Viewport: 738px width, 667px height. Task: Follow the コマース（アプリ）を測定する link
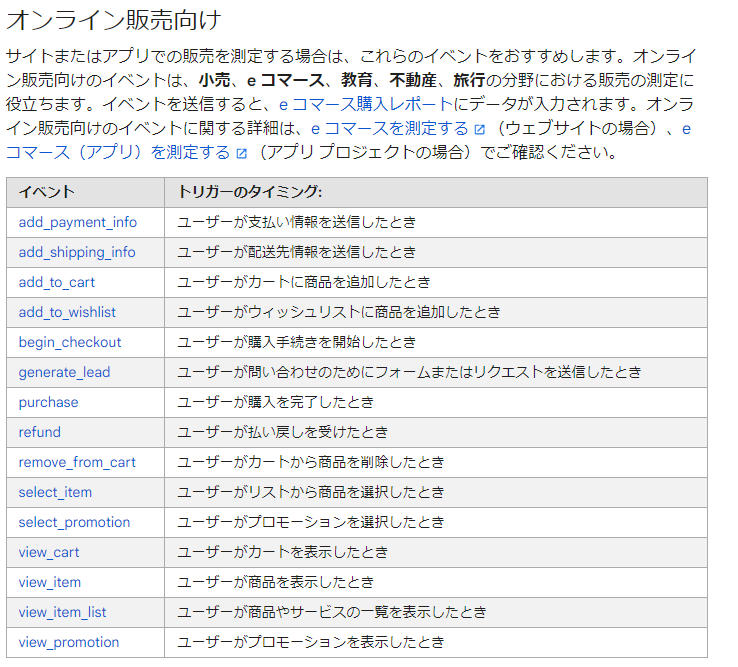click(x=118, y=152)
